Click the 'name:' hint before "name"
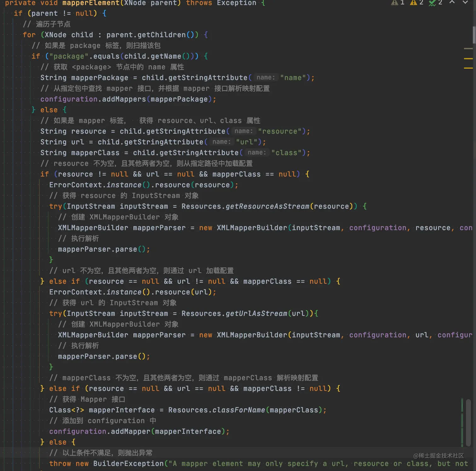The height and width of the screenshot is (471, 476). click(x=265, y=78)
